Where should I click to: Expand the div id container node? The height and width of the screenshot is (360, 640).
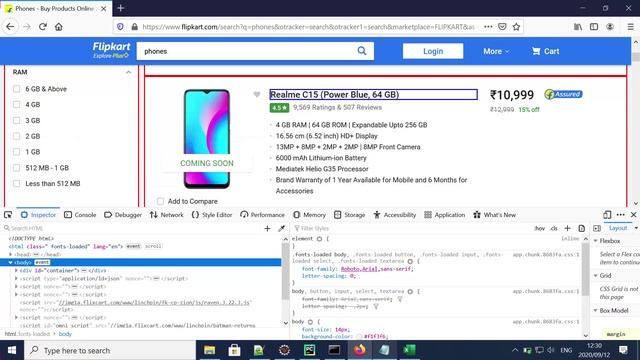pyautogui.click(x=16, y=270)
